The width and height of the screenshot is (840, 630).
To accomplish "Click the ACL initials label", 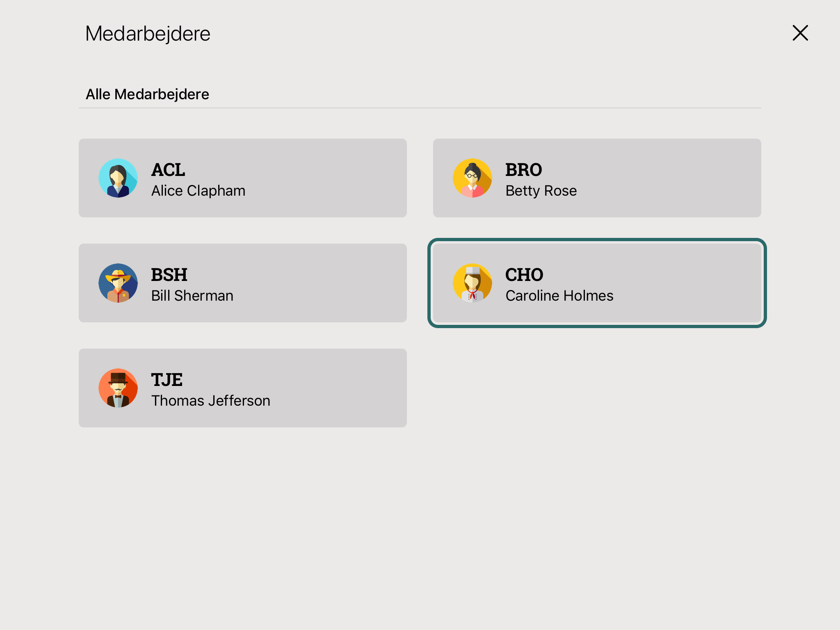I will (x=168, y=170).
